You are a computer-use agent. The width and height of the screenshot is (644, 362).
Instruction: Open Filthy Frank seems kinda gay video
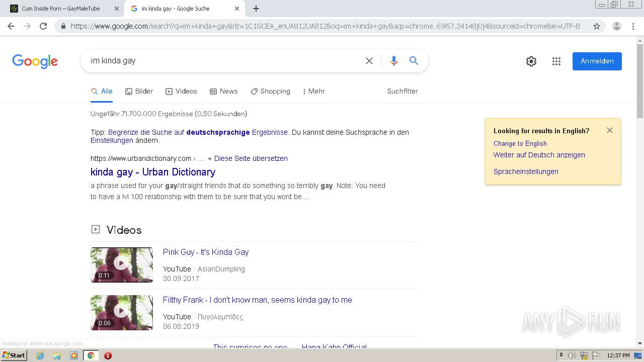pyautogui.click(x=258, y=300)
